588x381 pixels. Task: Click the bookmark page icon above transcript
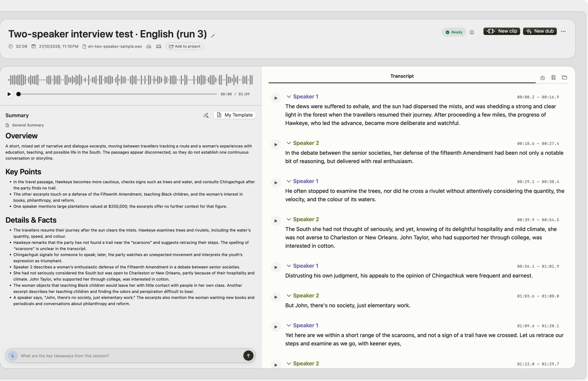coord(553,78)
